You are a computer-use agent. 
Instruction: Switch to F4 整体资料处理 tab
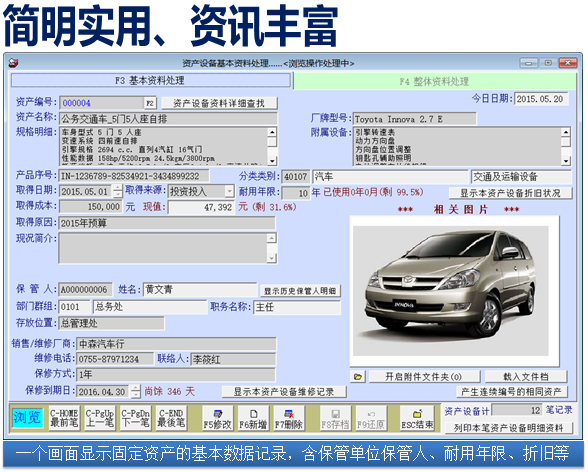[435, 81]
